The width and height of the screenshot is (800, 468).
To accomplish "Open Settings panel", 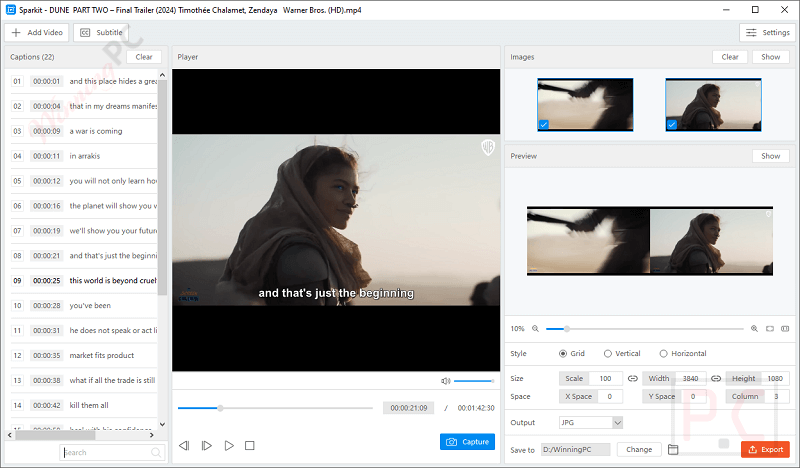I will [767, 32].
